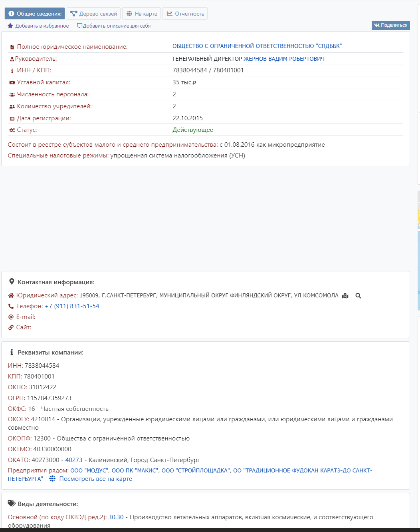Viewport: 420px width, 532px height.
Task: Click the phone icon in contact information
Action: 11,306
